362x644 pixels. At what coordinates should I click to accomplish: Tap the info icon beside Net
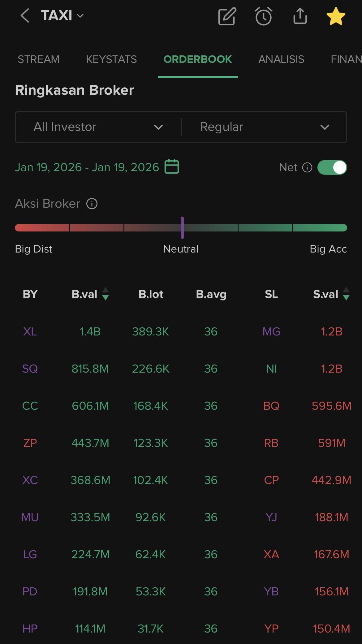pyautogui.click(x=307, y=167)
